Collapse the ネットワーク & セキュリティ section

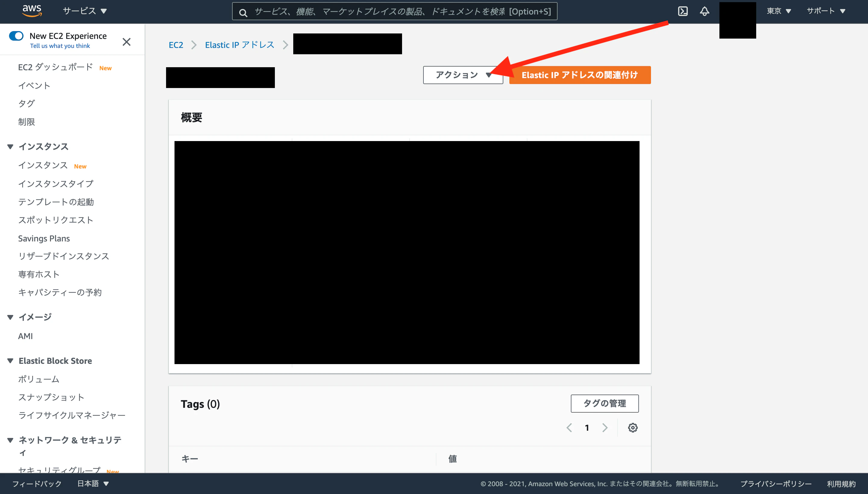[x=10, y=440]
